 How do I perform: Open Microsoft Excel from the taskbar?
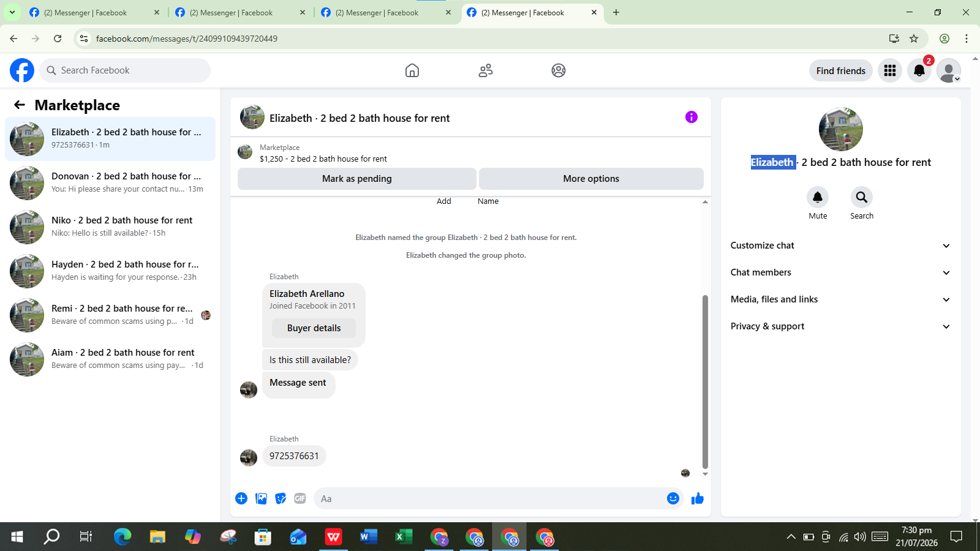point(403,537)
